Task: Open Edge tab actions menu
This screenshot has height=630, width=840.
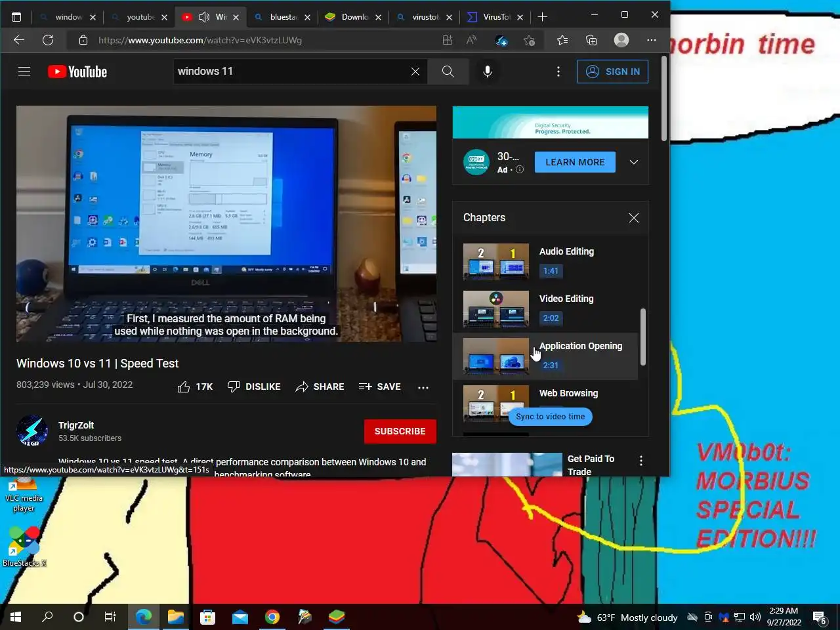Action: (x=16, y=17)
